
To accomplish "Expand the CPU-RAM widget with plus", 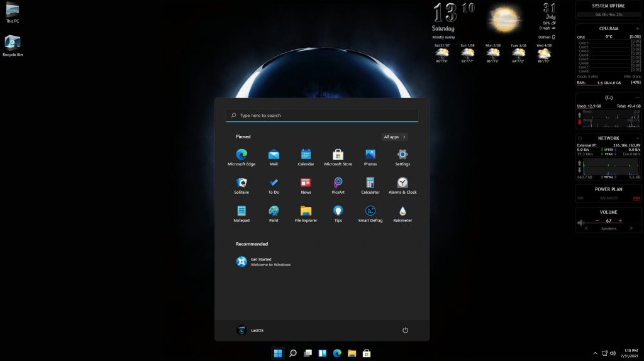I will tap(638, 28).
